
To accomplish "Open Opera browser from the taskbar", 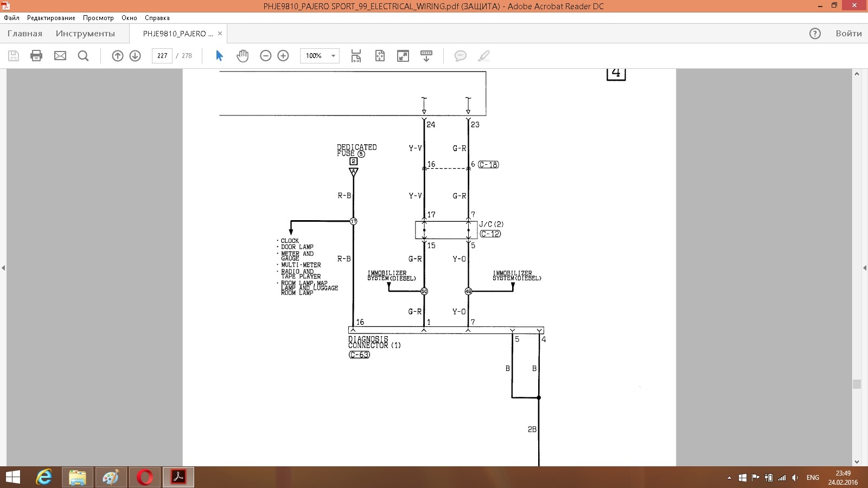I will (x=145, y=477).
